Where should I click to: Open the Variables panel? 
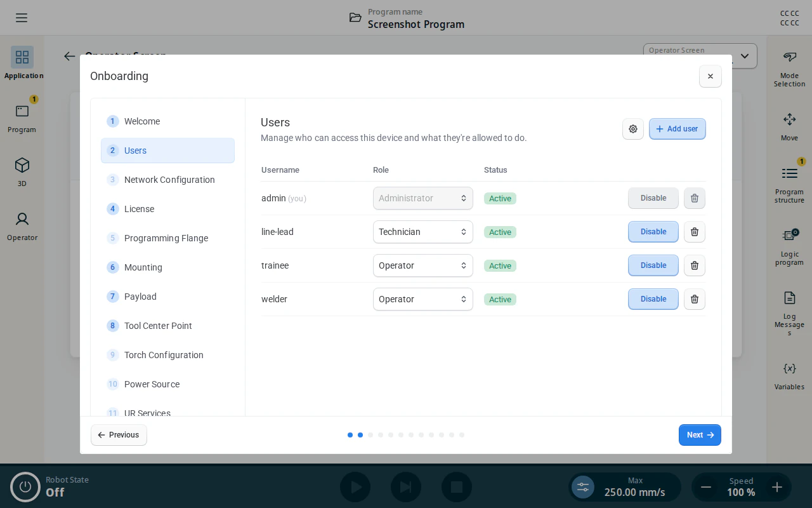[x=789, y=375]
